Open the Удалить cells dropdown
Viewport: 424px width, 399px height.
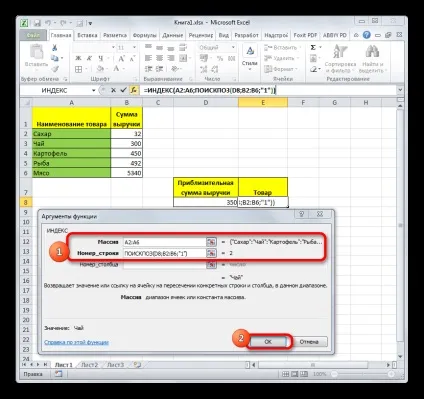pyautogui.click(x=282, y=58)
